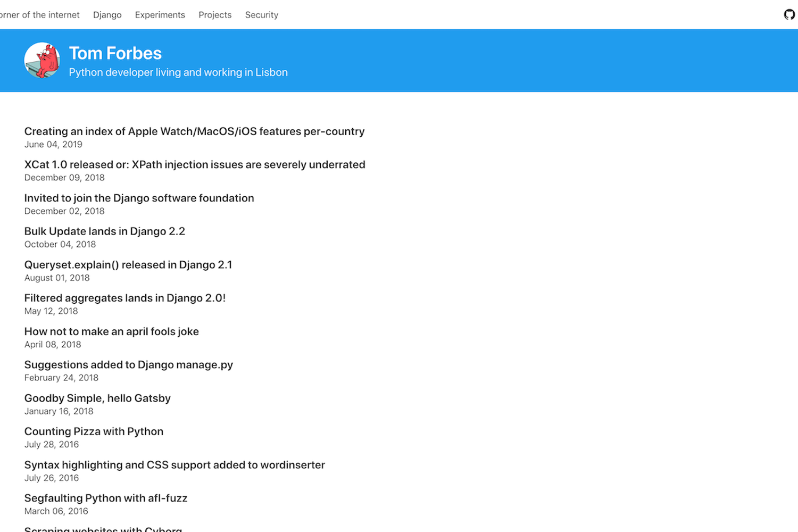Open Segfaulting Python with afl-fuzz
798x532 pixels.
pyautogui.click(x=106, y=498)
